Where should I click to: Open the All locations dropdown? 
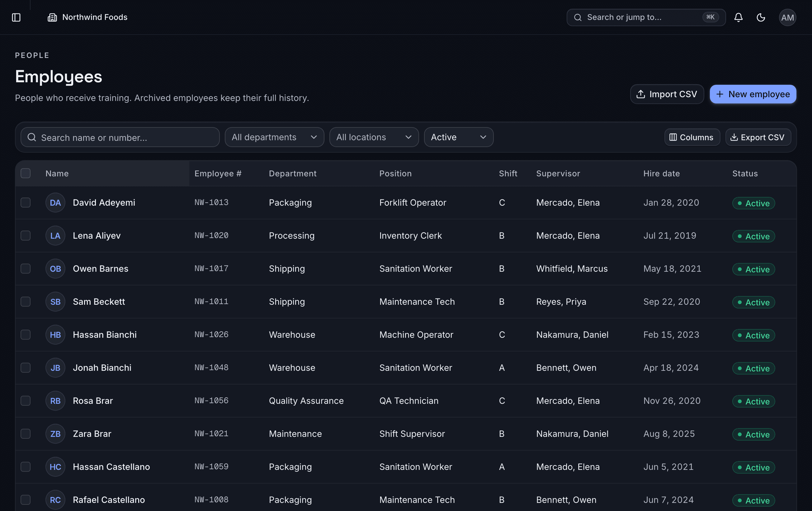(x=374, y=137)
